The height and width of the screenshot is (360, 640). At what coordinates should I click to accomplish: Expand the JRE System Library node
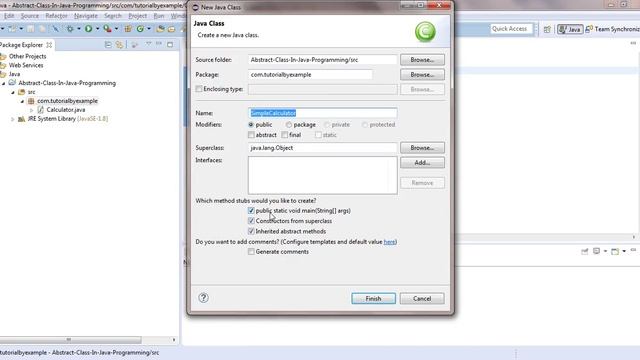(x=13, y=119)
